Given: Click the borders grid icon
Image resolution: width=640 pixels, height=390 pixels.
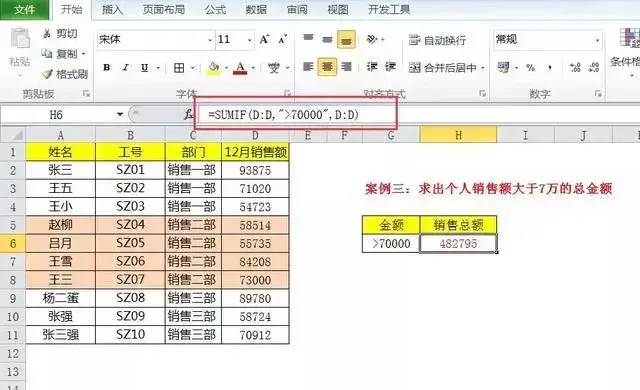Looking at the screenshot, I should click(x=179, y=68).
